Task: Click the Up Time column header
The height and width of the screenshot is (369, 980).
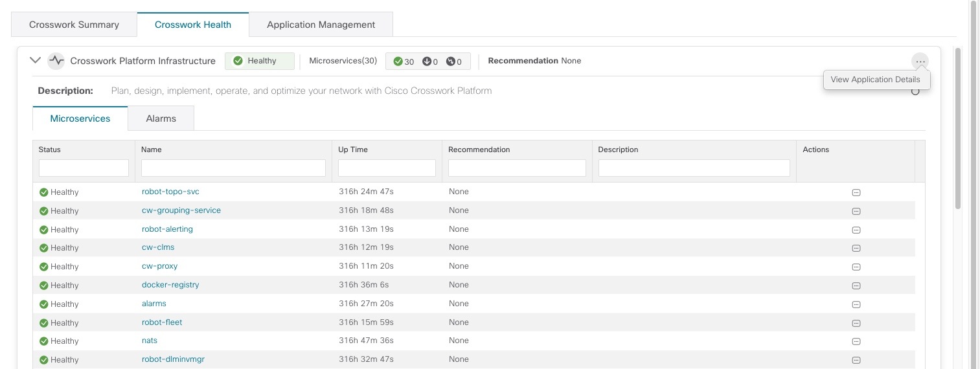Action: point(353,150)
